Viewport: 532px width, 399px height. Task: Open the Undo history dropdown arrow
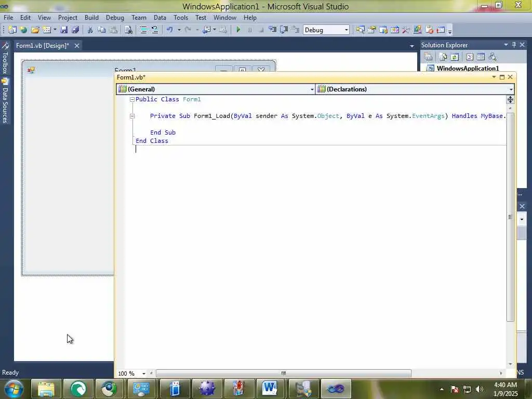pyautogui.click(x=179, y=30)
